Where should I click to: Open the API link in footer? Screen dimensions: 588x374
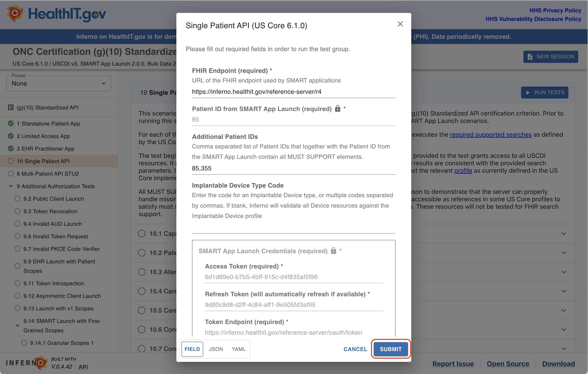pos(83,367)
